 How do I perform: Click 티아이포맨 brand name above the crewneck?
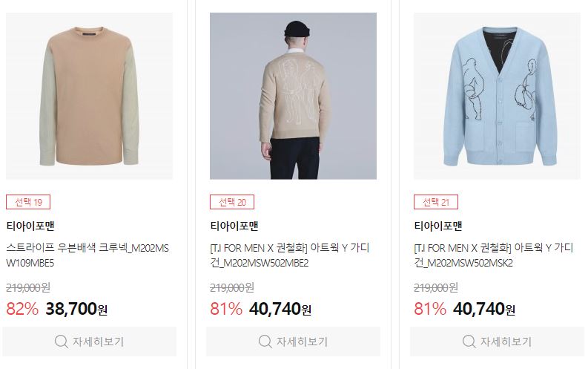click(30, 226)
